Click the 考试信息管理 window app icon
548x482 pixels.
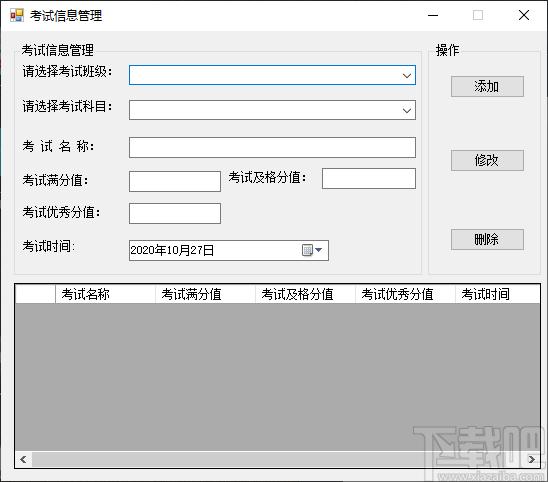16,15
